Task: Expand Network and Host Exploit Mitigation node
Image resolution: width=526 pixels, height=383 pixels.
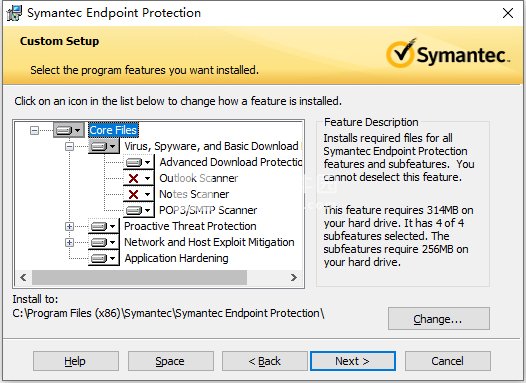Action: [x=69, y=242]
